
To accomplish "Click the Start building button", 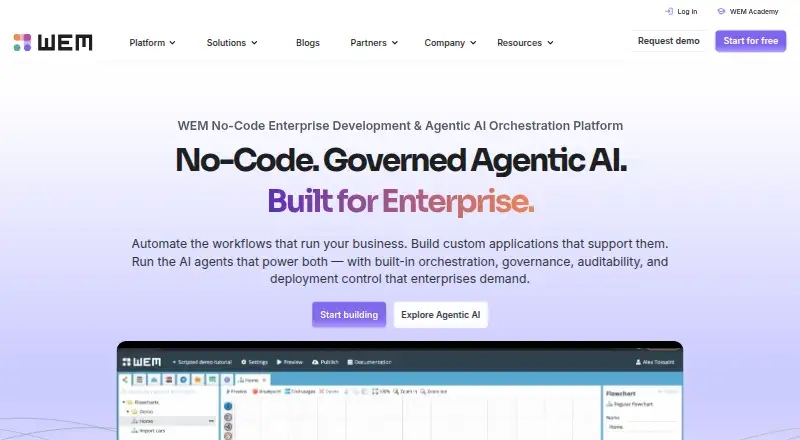I will coord(349,314).
